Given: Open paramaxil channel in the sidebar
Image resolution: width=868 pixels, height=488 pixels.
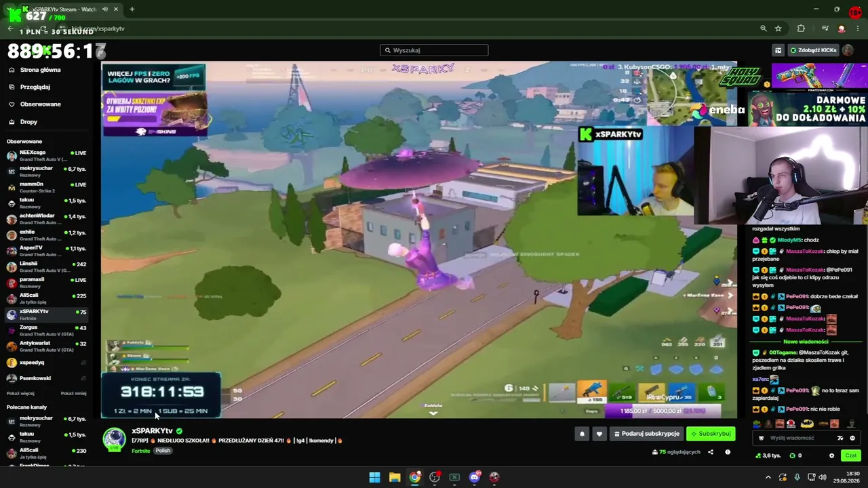Looking at the screenshot, I should click(46, 282).
